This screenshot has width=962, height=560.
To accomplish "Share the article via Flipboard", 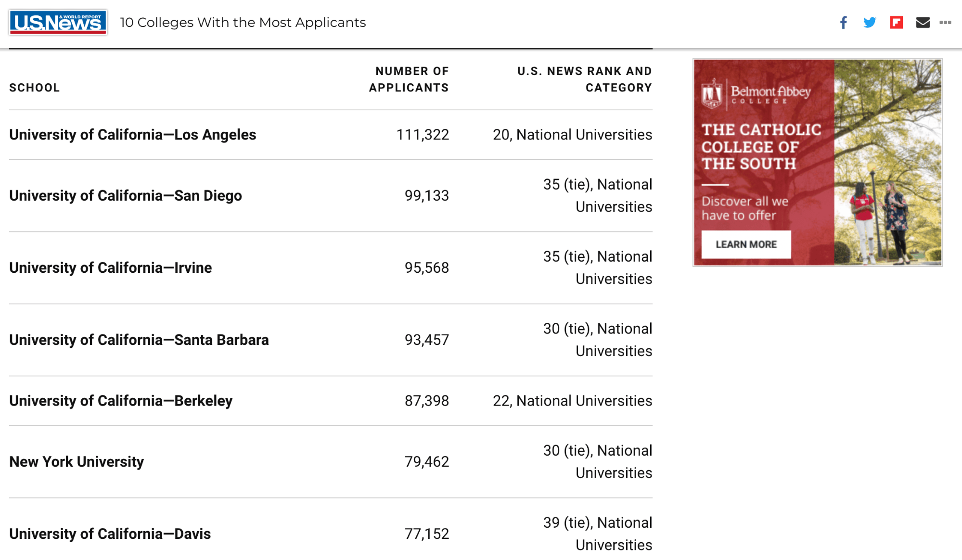I will click(896, 22).
